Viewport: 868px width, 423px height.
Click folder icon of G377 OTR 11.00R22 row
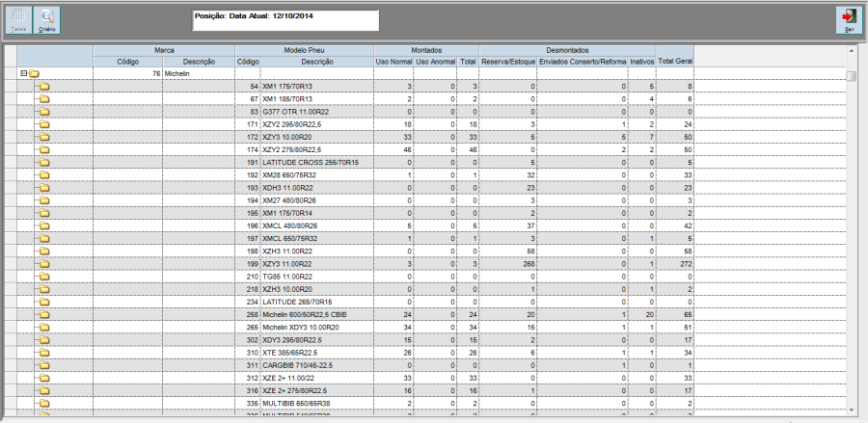(x=44, y=112)
